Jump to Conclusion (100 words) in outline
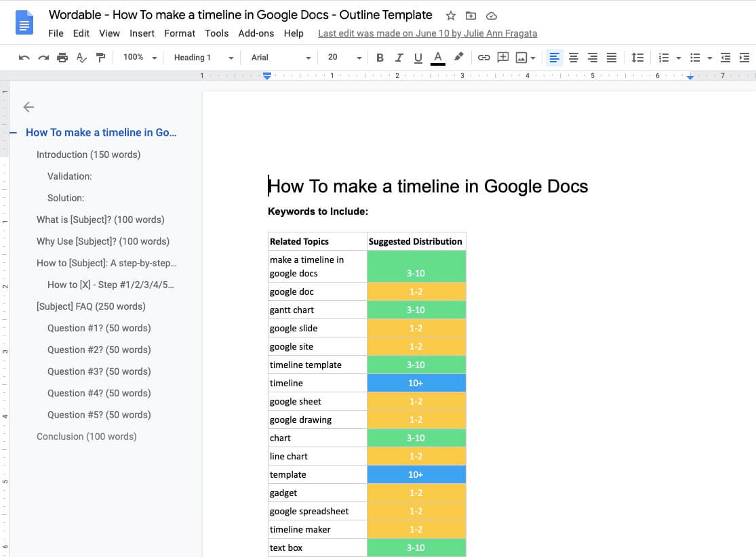 pyautogui.click(x=86, y=436)
